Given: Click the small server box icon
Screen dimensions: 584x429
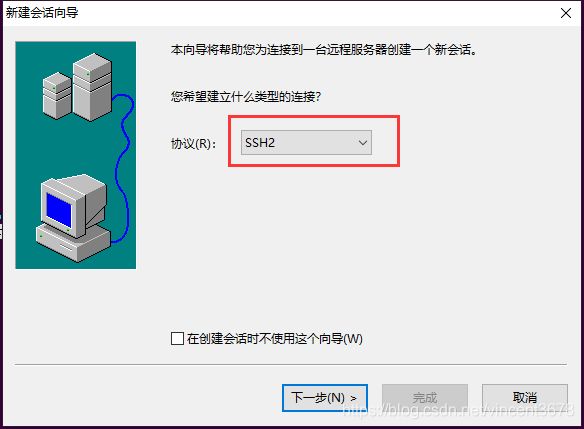Looking at the screenshot, I should (57, 96).
